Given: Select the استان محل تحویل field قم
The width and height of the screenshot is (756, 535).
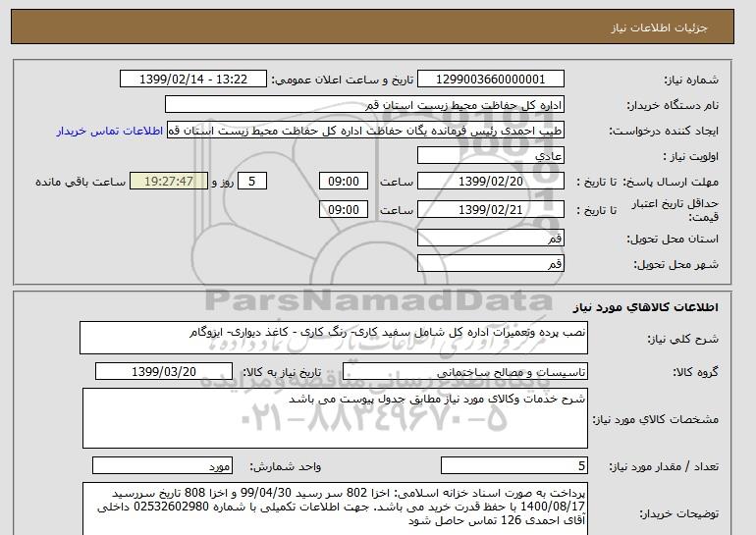Looking at the screenshot, I should point(490,239).
